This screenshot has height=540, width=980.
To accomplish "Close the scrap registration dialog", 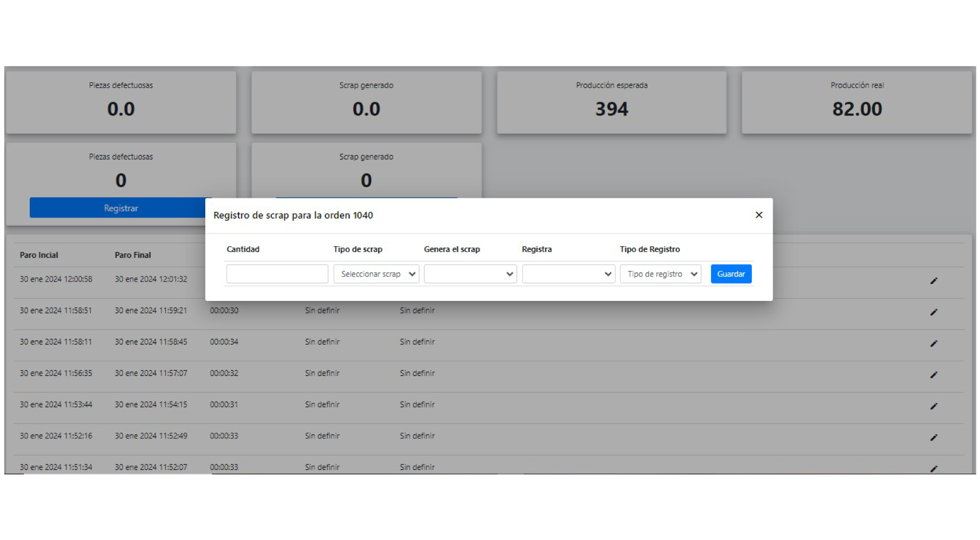I will pos(758,215).
